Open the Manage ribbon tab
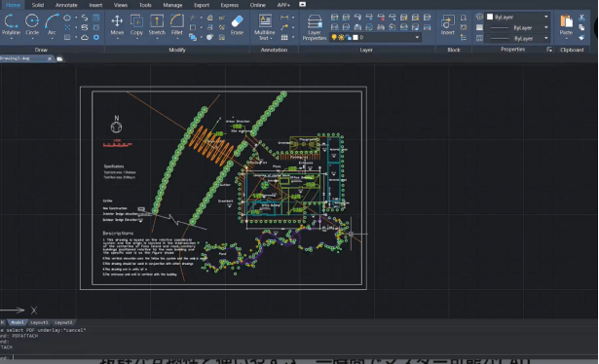599x364 pixels. click(172, 5)
